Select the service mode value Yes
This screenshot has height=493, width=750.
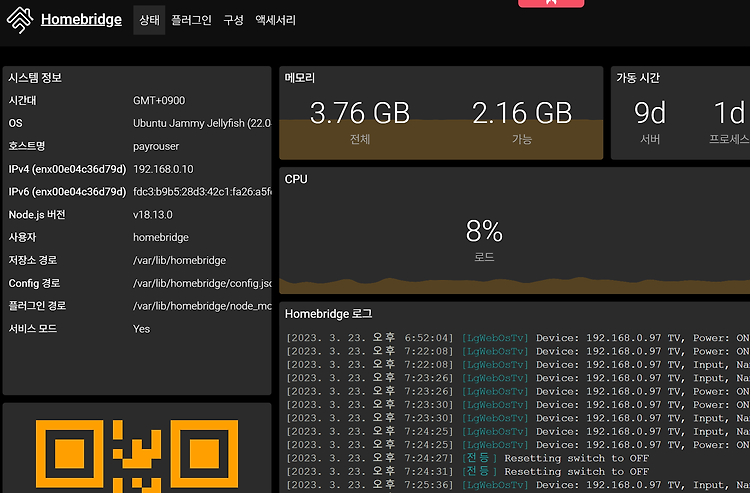[141, 329]
